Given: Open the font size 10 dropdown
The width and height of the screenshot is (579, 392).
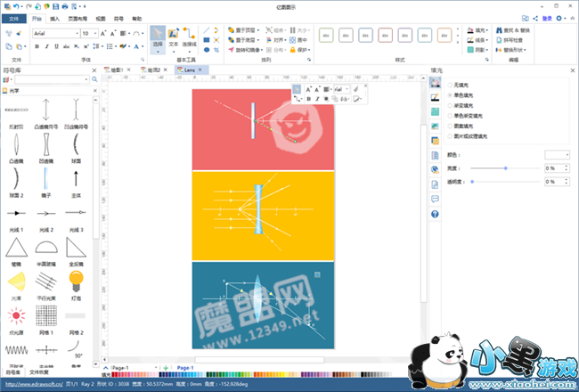Looking at the screenshot, I should (95, 34).
